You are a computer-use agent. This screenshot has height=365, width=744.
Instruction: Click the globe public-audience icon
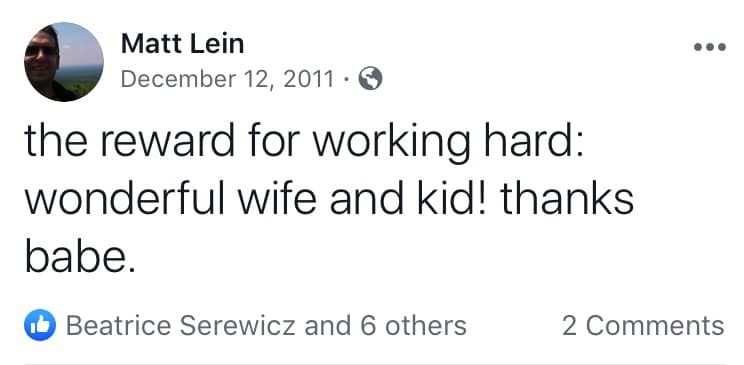tap(370, 78)
